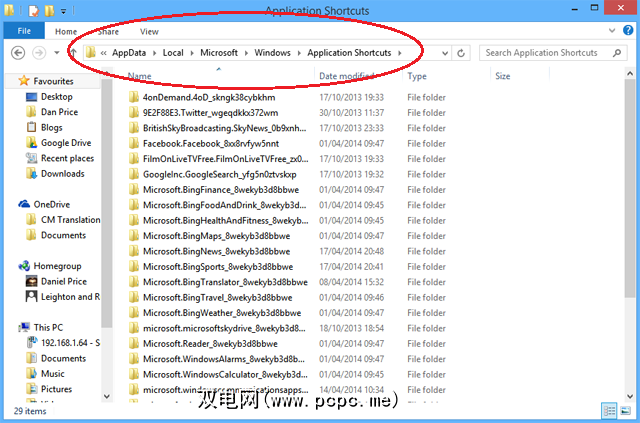Open Desktop in the navigation pane
640x423 pixels.
57,97
